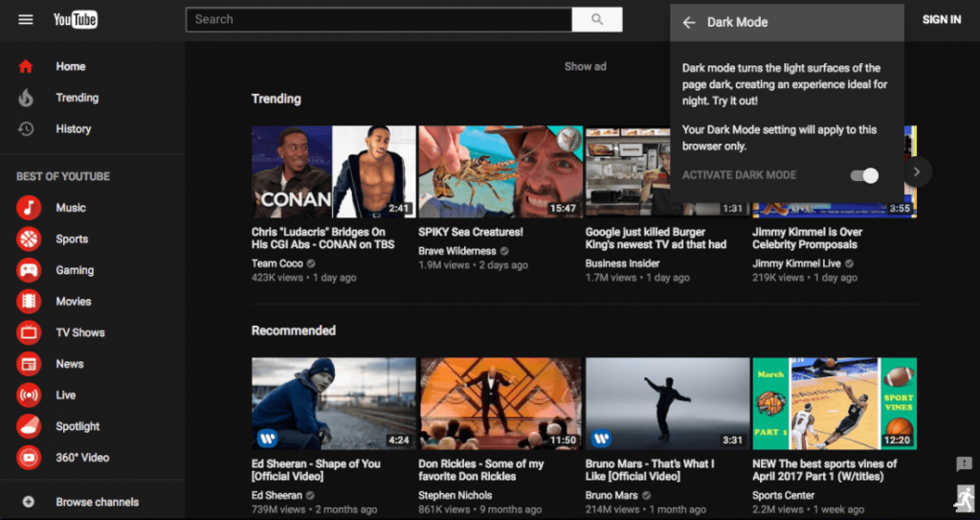
Task: Open the News channel icon
Action: (x=29, y=364)
